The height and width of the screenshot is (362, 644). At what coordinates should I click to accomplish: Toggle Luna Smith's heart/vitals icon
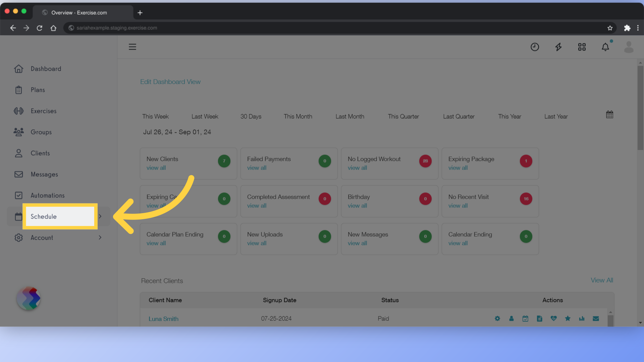(554, 318)
